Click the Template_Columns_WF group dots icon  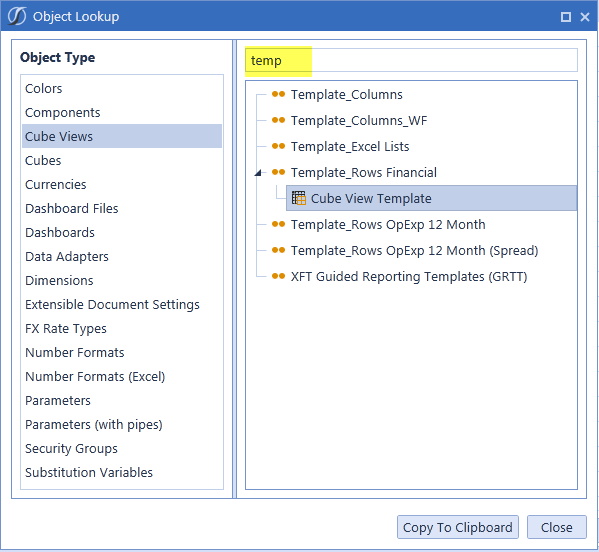(278, 120)
